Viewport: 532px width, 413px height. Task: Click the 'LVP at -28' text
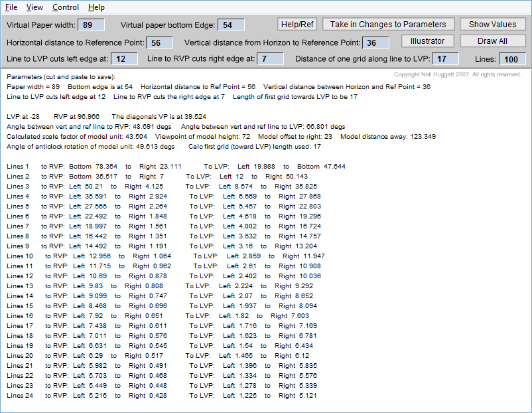point(23,116)
